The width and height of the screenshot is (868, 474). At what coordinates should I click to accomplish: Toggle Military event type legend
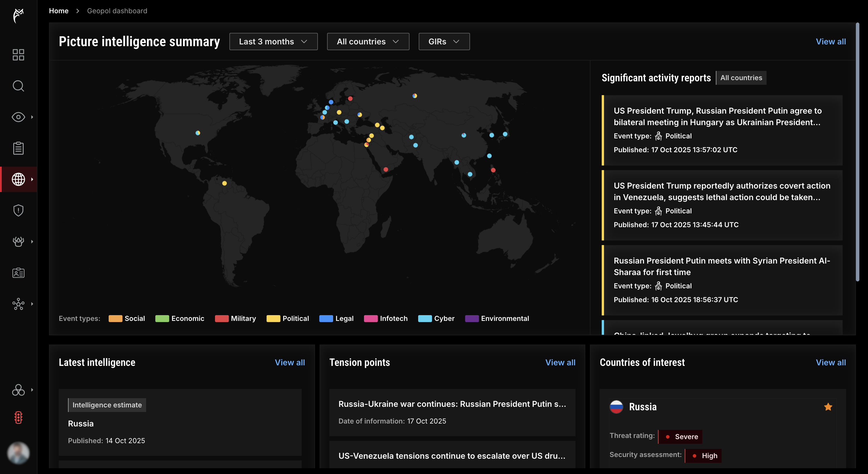[x=235, y=319]
